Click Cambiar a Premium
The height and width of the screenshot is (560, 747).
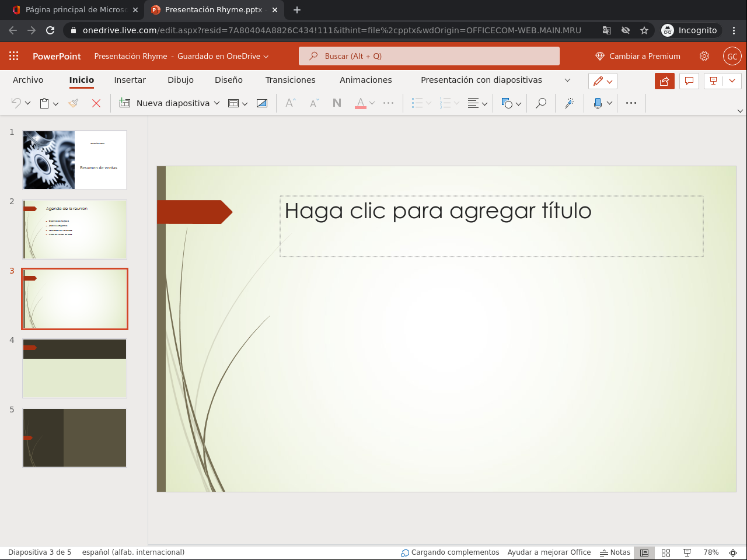(638, 56)
